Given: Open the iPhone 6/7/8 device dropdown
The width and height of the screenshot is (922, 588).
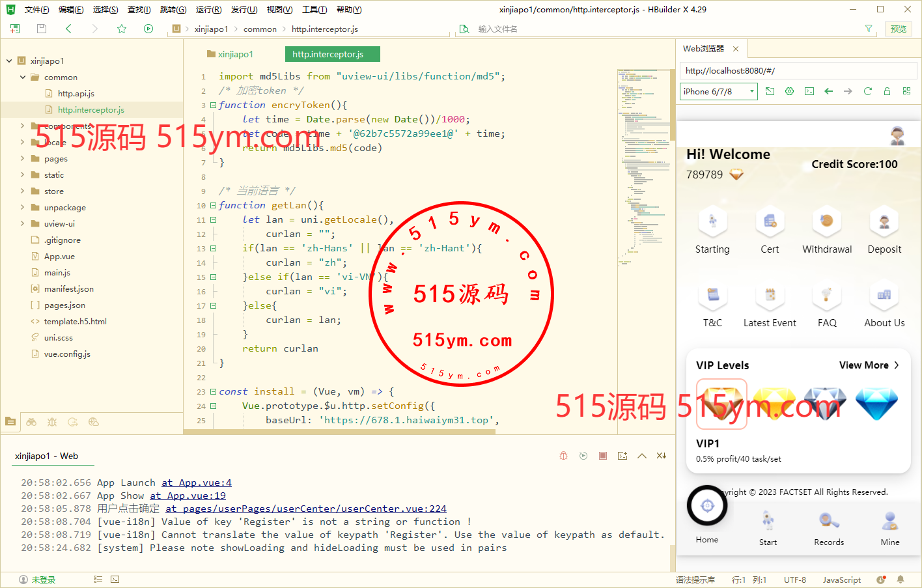Looking at the screenshot, I should [719, 92].
